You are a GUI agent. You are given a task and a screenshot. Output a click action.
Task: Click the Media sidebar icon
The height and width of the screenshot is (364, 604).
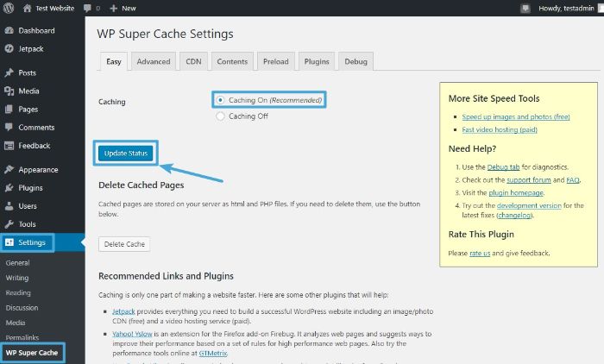(9, 91)
